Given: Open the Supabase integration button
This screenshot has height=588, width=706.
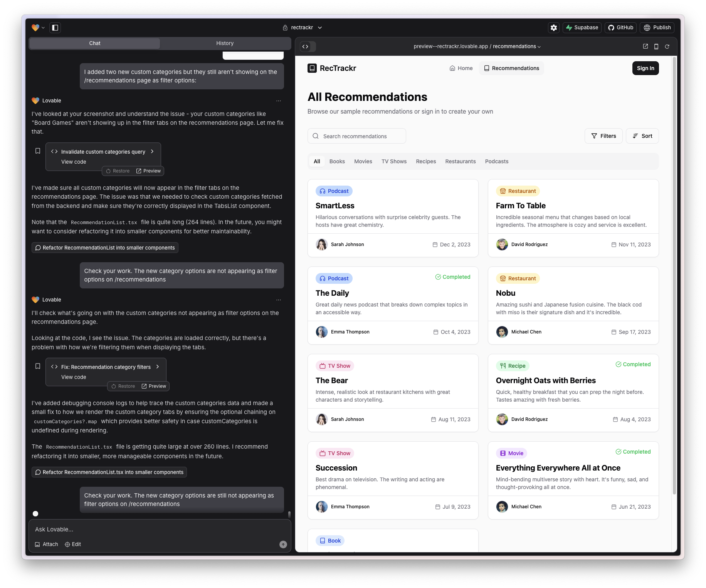Looking at the screenshot, I should pyautogui.click(x=582, y=28).
